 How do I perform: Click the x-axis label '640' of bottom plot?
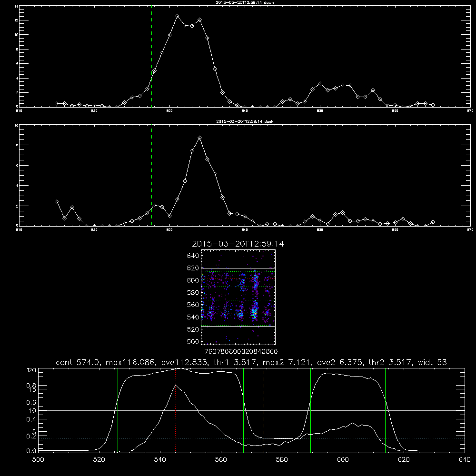coord(465,460)
